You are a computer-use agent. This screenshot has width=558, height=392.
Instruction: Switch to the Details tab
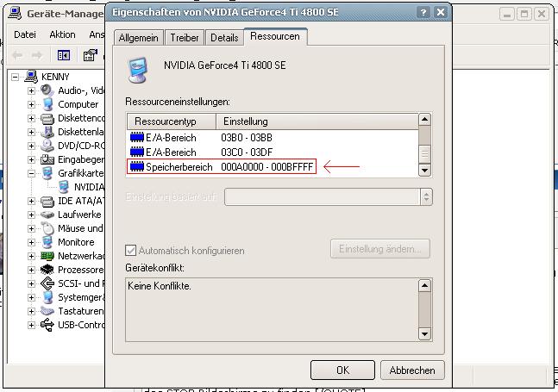[x=224, y=38]
